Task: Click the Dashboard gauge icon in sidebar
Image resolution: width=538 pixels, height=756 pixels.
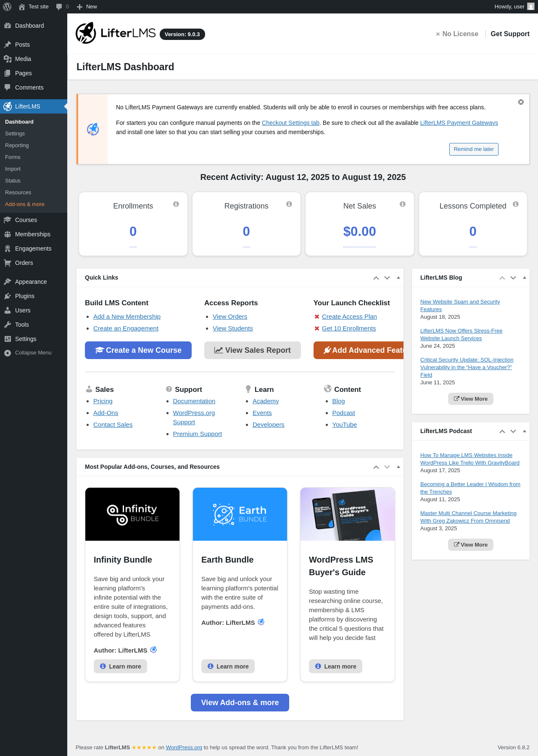Action: point(8,26)
